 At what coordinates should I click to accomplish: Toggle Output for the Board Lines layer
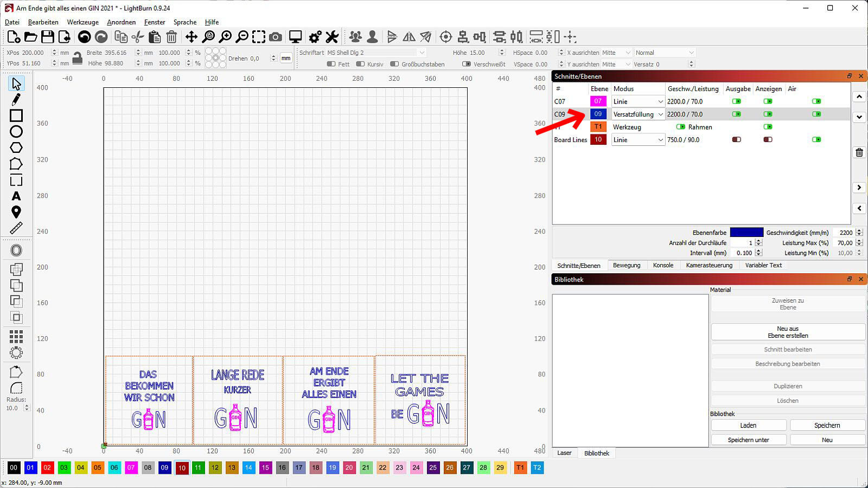coord(736,140)
